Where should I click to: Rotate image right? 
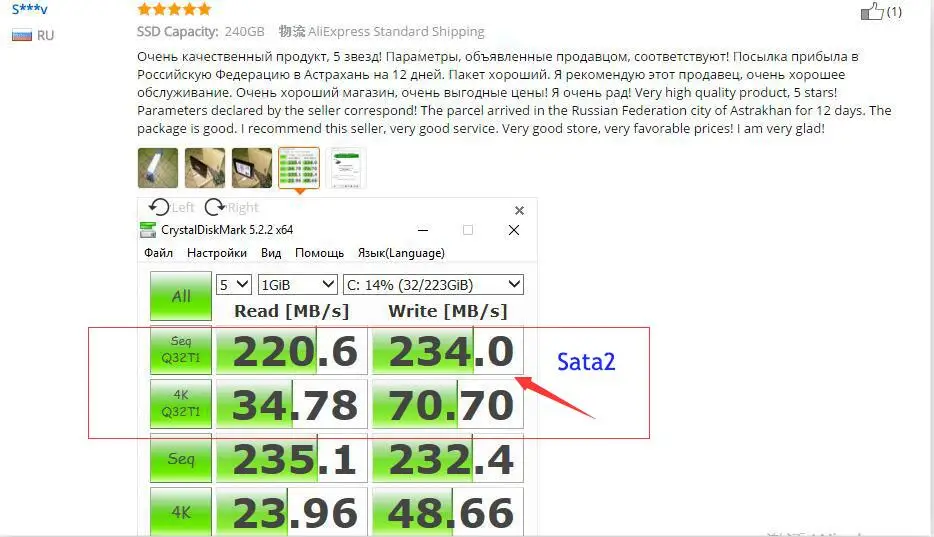232,207
